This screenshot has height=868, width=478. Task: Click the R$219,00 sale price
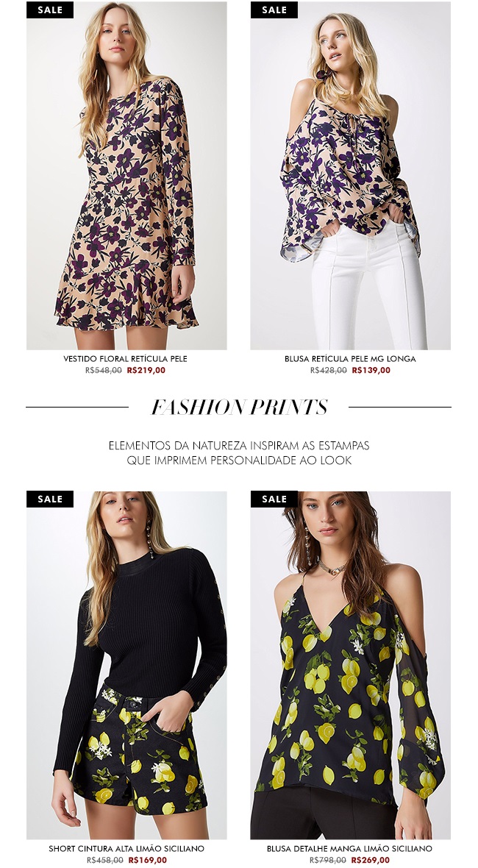146,370
